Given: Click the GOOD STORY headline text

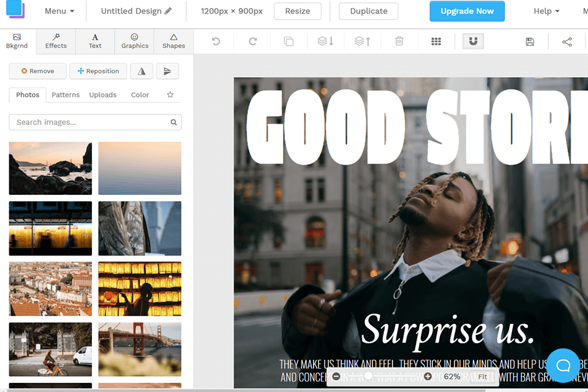Looking at the screenshot, I should [417, 127].
